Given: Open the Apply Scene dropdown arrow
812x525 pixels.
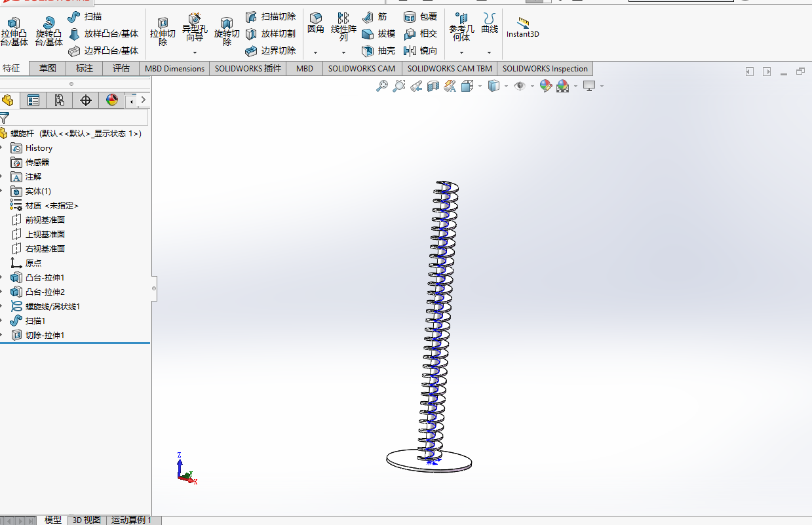Looking at the screenshot, I should pos(575,86).
